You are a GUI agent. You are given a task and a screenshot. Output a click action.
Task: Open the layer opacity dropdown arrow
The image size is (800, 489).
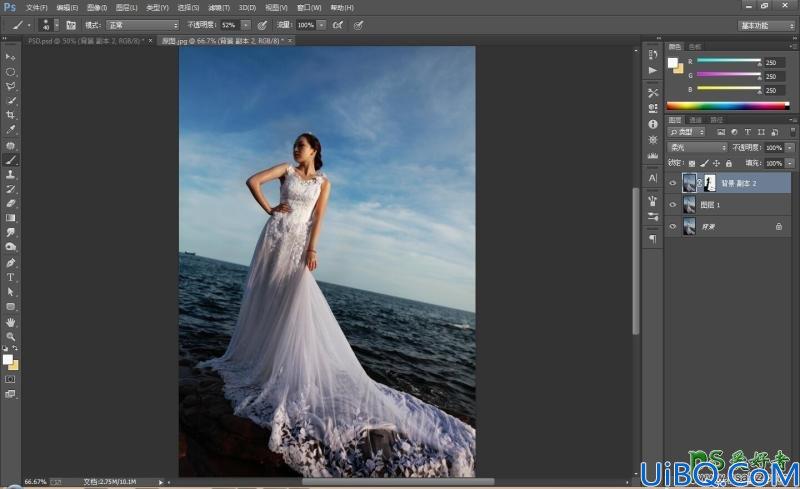790,148
